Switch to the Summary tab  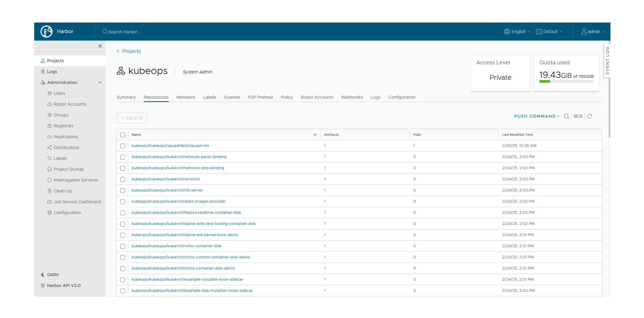(x=126, y=97)
